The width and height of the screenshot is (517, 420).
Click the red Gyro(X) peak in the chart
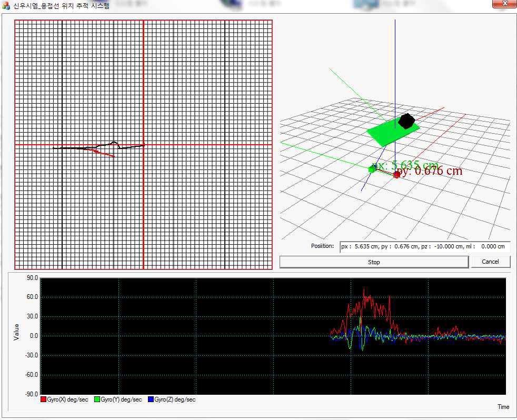click(364, 289)
